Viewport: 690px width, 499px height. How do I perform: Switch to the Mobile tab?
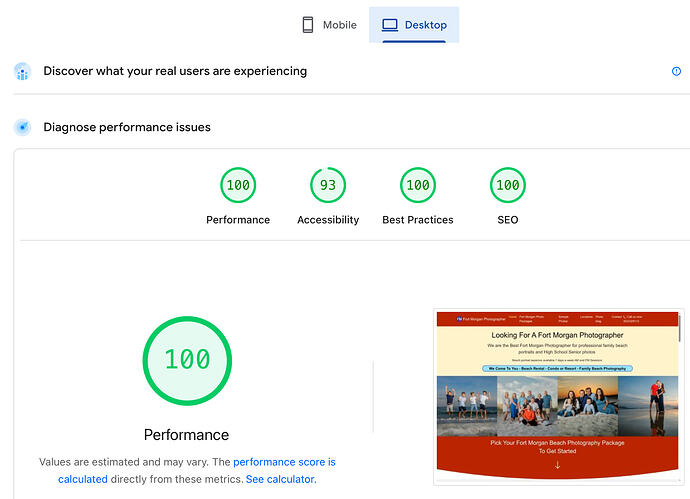click(329, 25)
